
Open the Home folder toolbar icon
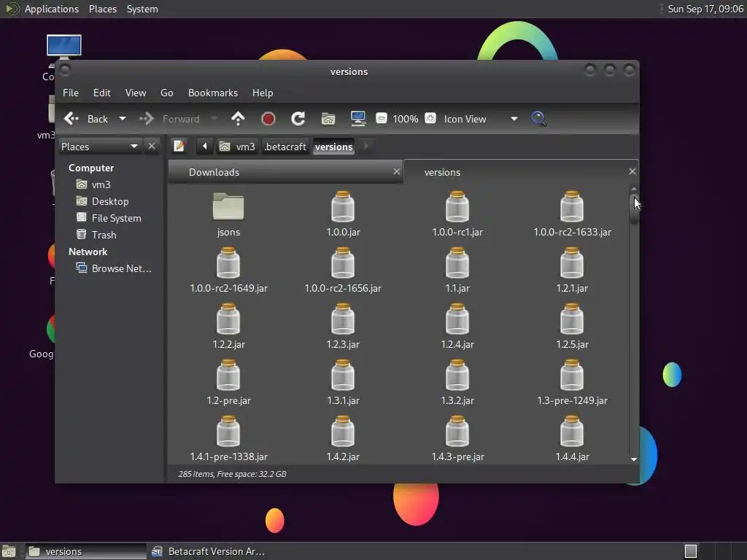pos(328,119)
